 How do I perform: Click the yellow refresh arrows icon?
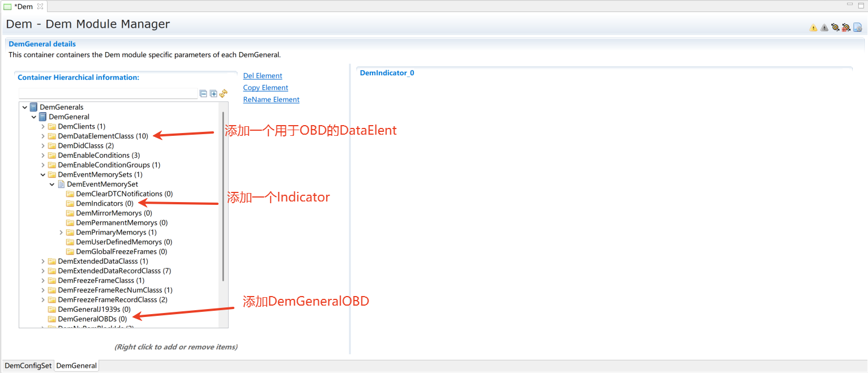224,93
